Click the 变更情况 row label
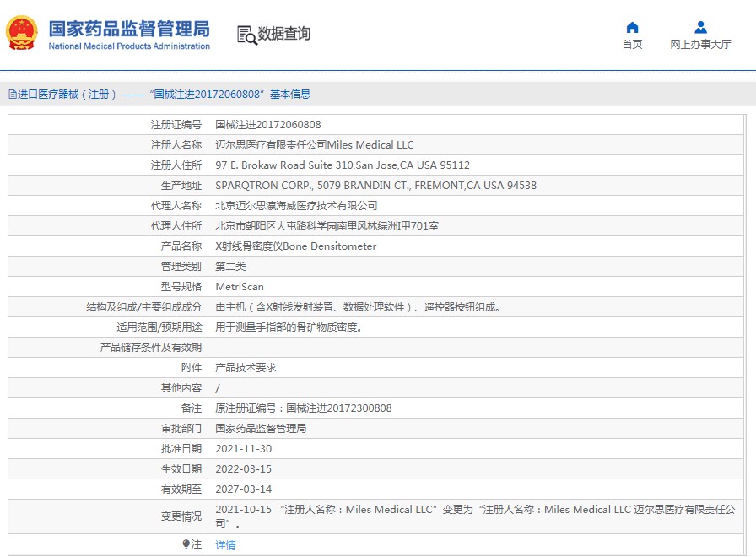This screenshot has width=756, height=557. click(181, 516)
